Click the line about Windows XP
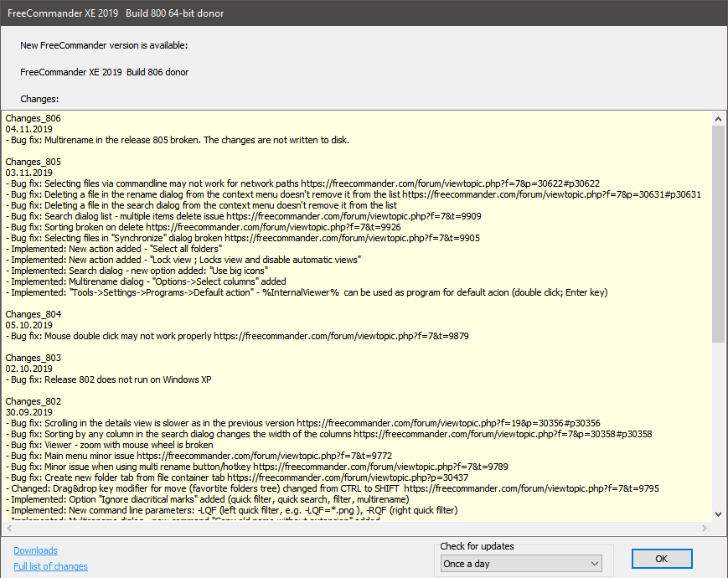The width and height of the screenshot is (728, 578). pyautogui.click(x=109, y=379)
